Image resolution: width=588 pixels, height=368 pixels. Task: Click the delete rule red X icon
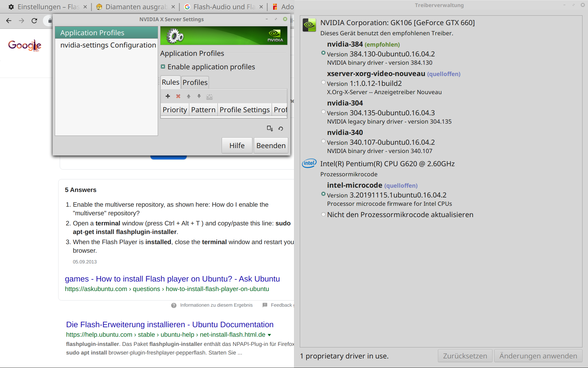[178, 96]
